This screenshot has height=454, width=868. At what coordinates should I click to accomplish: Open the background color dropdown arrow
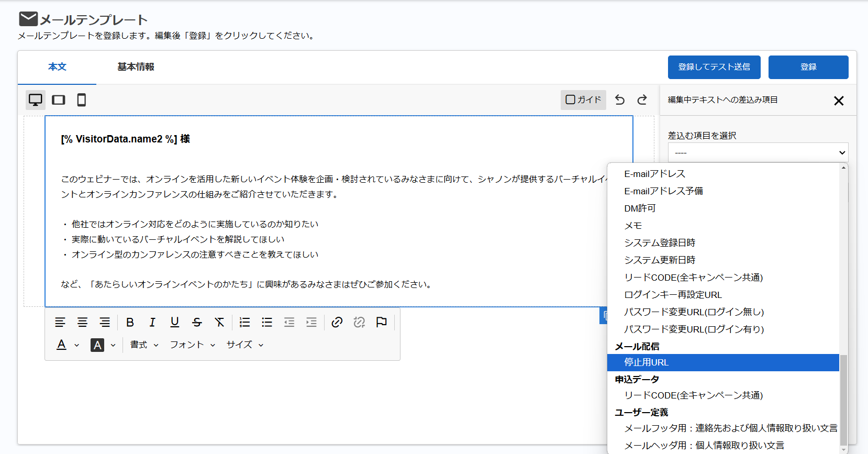113,346
